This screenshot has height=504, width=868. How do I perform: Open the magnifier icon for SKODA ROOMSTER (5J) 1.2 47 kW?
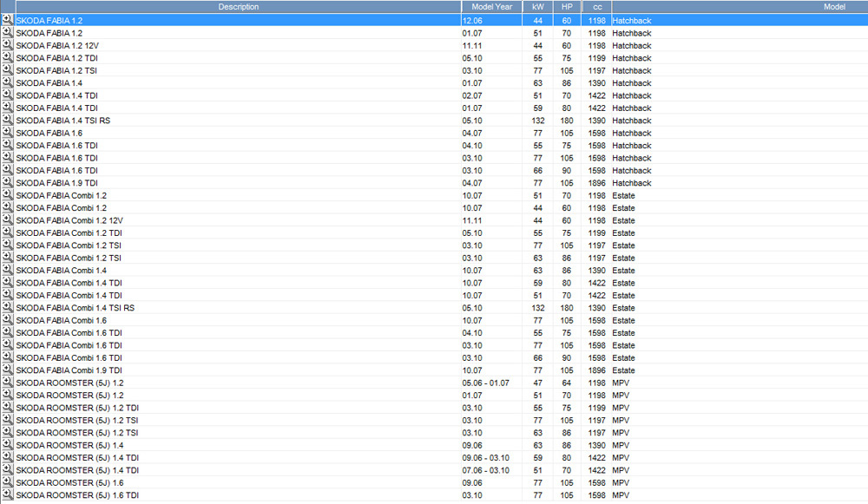point(7,382)
